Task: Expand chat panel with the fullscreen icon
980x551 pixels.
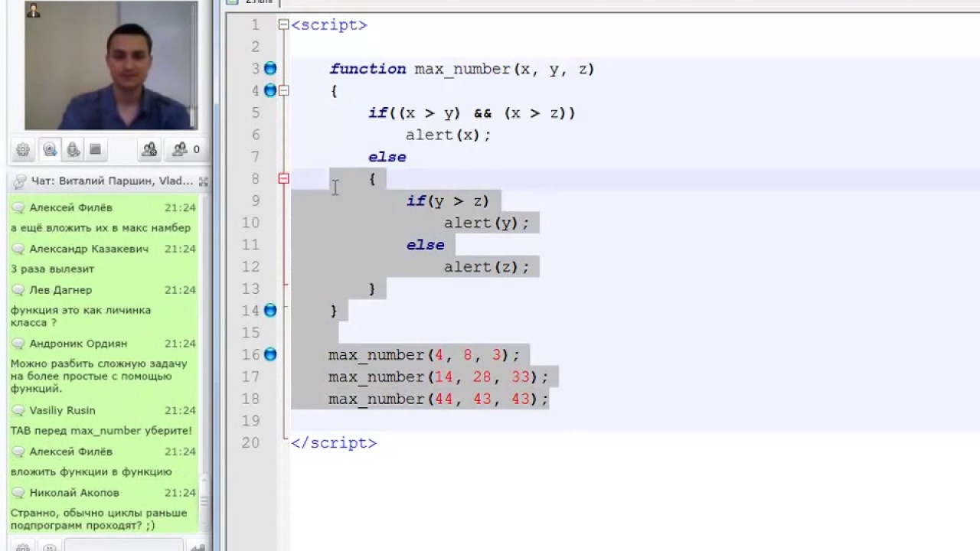Action: pyautogui.click(x=203, y=182)
